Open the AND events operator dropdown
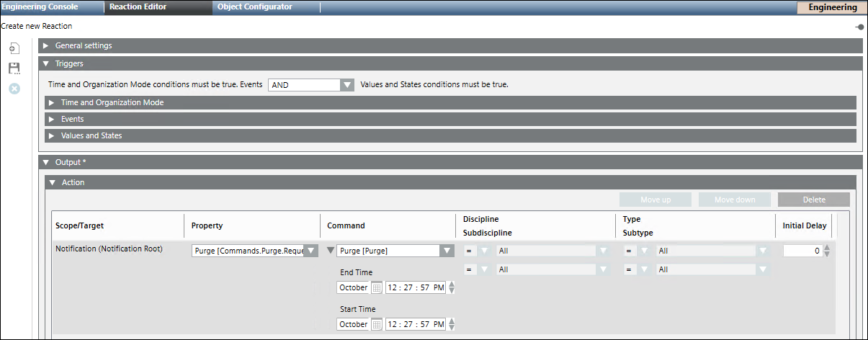The width and height of the screenshot is (868, 340). [347, 85]
